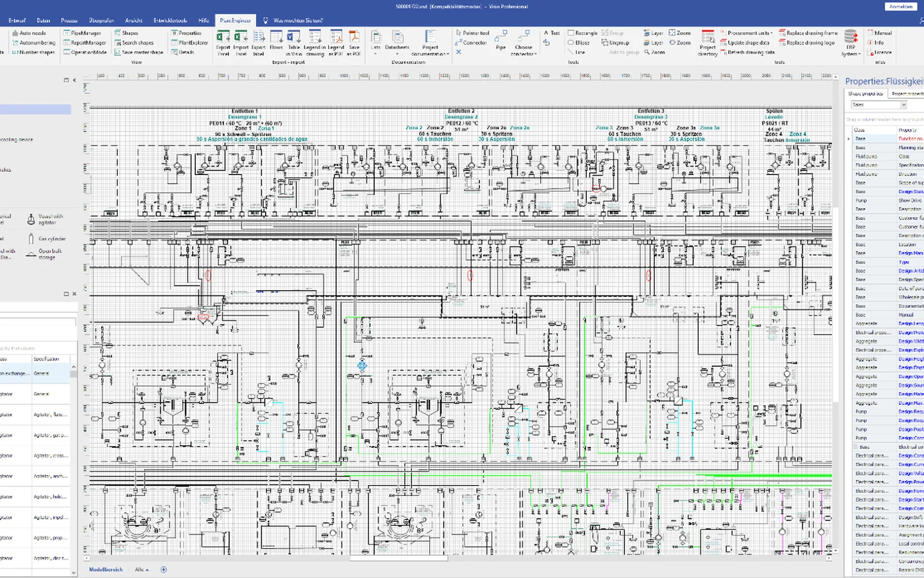Select the Open bulk storage stencil shape
The height and width of the screenshot is (578, 924).
tap(45, 254)
